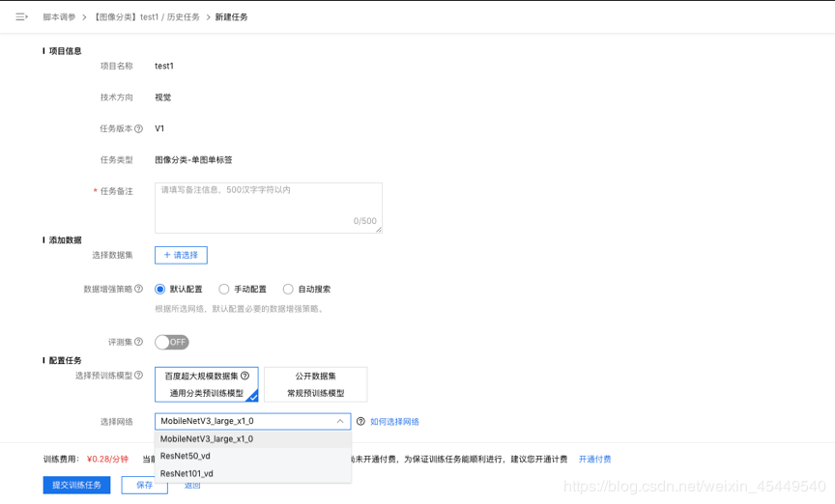The image size is (835, 504).
Task: Click the task type 图像分类-单图单标签
Action: point(193,159)
